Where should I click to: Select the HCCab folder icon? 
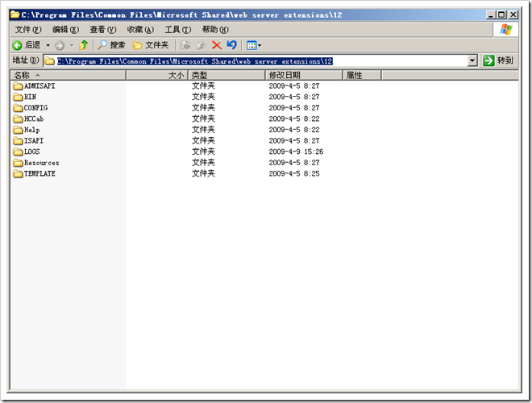[x=18, y=119]
